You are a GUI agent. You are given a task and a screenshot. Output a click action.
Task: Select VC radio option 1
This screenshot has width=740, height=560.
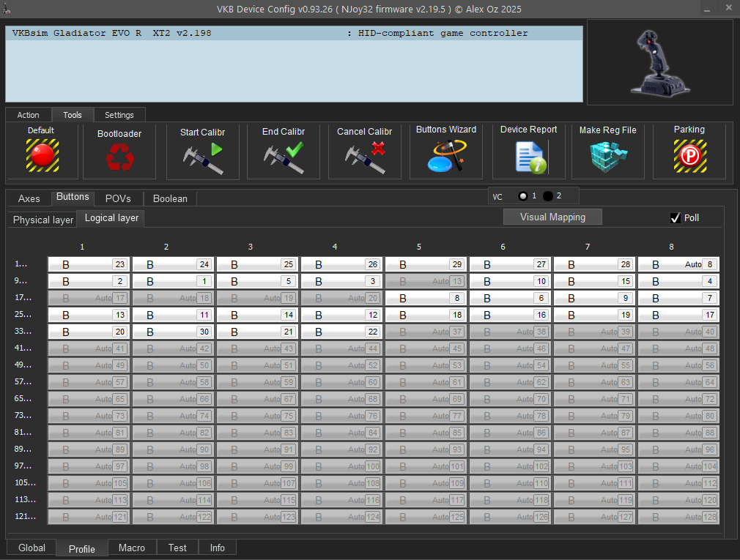click(x=523, y=196)
